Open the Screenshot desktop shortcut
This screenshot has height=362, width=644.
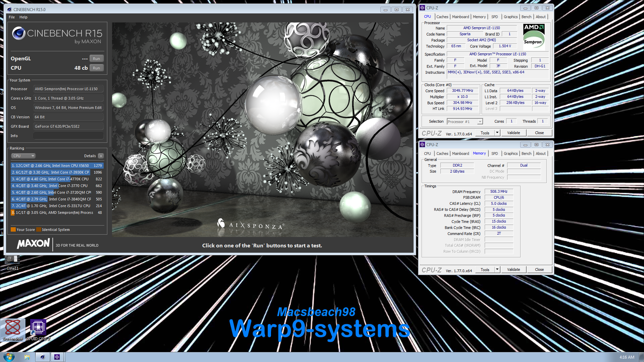pyautogui.click(x=13, y=330)
